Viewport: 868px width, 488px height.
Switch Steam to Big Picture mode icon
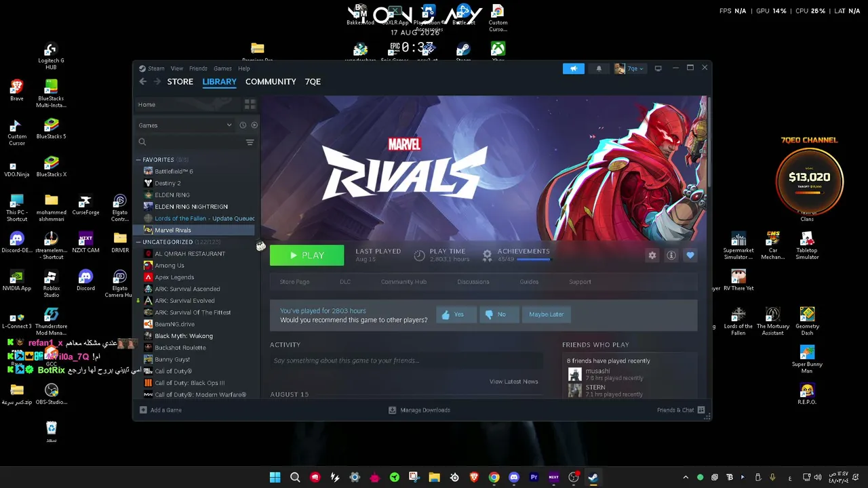tap(658, 68)
